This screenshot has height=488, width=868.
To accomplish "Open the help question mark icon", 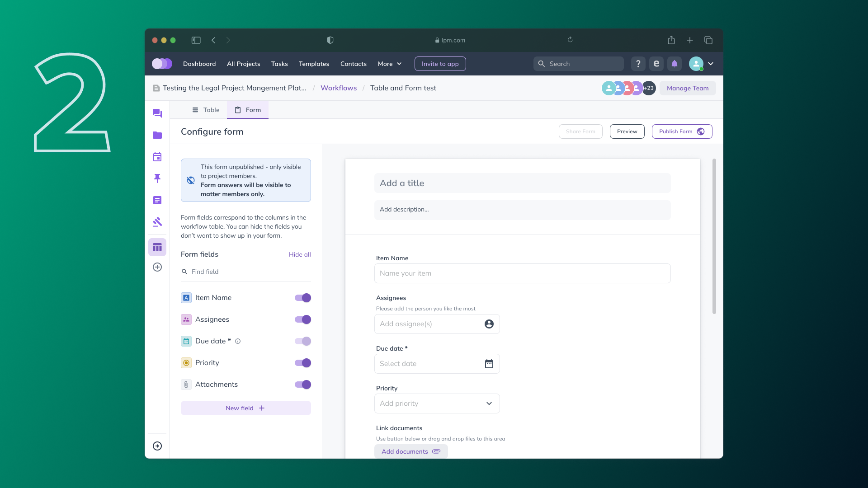I will [638, 64].
